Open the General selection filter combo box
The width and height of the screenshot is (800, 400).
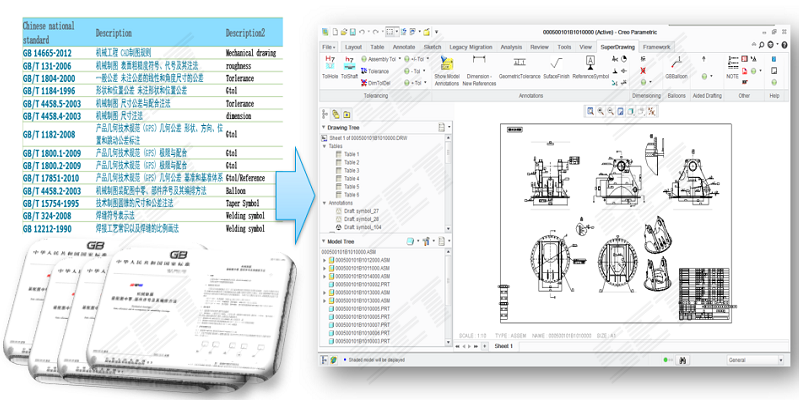[755, 360]
